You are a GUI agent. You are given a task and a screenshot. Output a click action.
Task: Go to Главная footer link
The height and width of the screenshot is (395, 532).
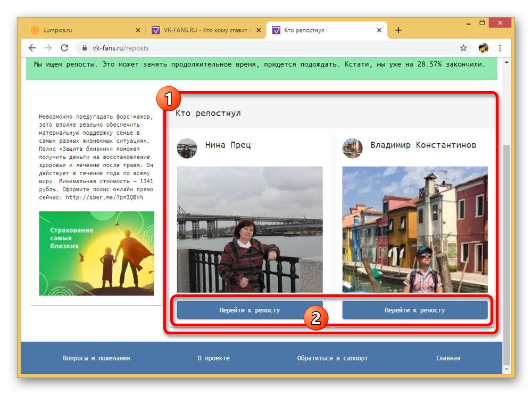(x=448, y=358)
